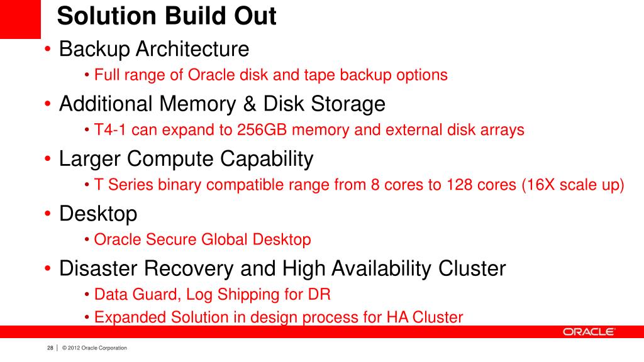The image size is (644, 362).
Task: Click the Oracle logo in the footer
Action: 589,332
